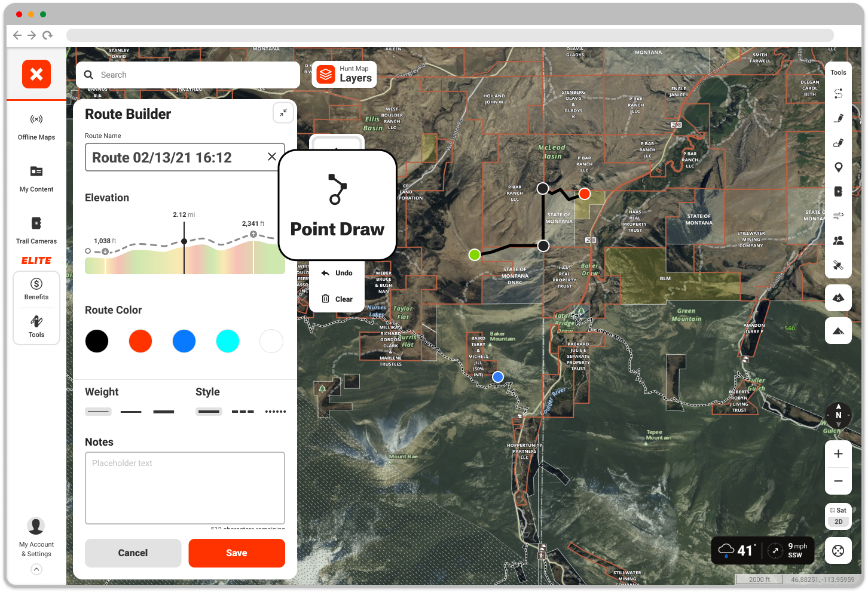Open Elite Benefits
Viewport: 868px width, 592px height.
click(36, 289)
